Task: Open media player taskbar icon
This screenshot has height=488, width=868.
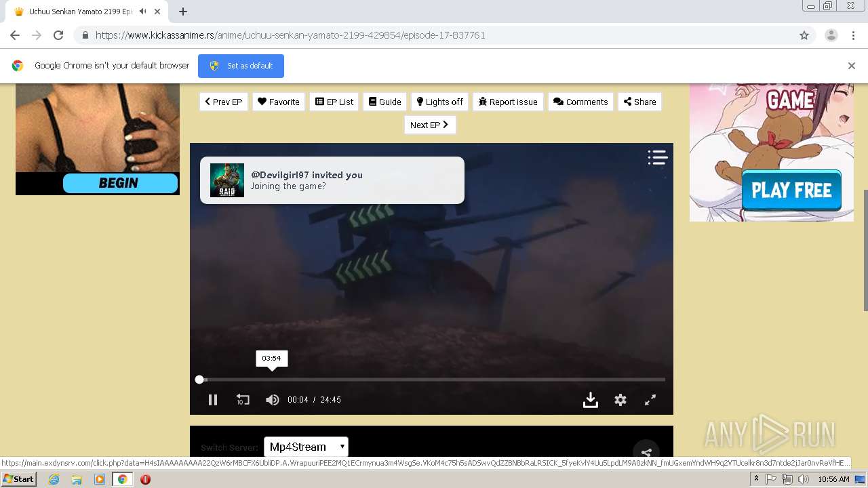Action: 99,479
